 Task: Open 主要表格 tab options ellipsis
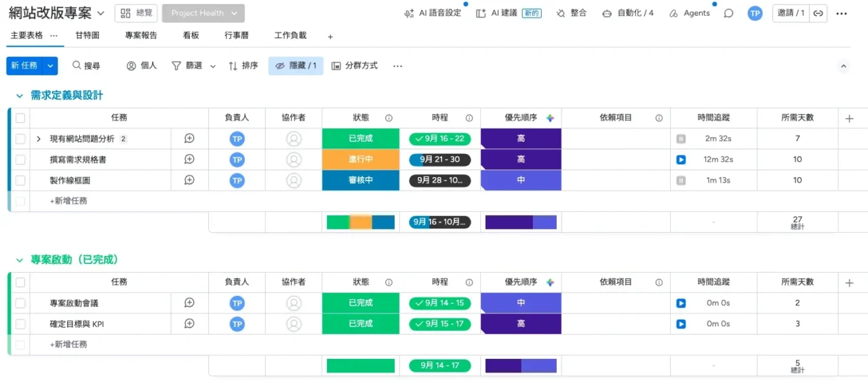pyautogui.click(x=54, y=35)
